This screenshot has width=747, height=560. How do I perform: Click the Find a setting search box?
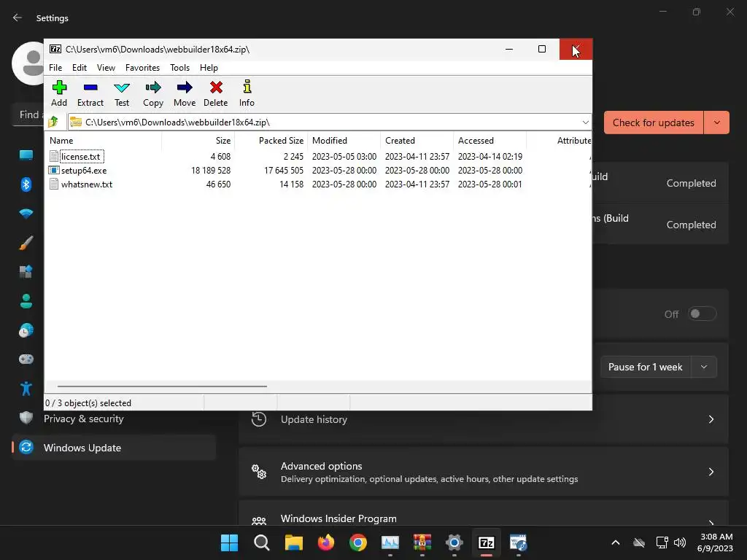coord(28,114)
